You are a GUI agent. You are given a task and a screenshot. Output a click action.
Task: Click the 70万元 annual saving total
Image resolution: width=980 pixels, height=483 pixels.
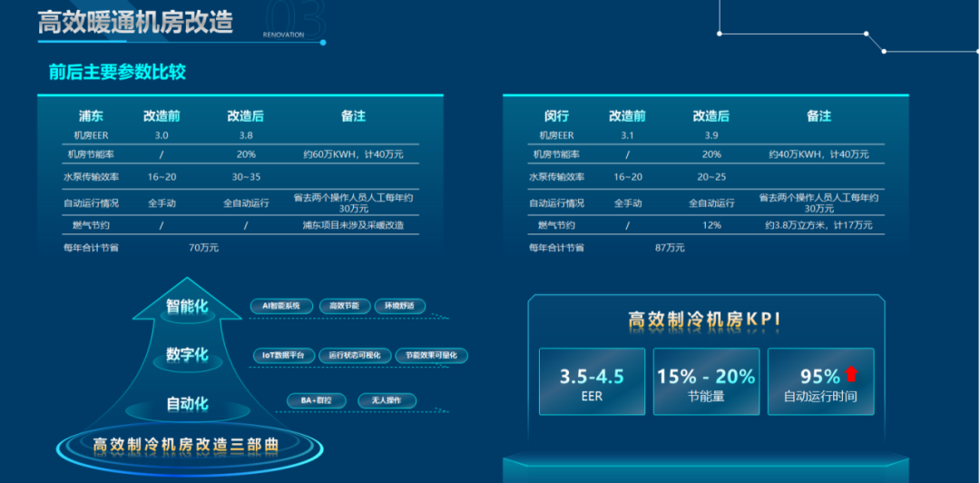pos(204,248)
